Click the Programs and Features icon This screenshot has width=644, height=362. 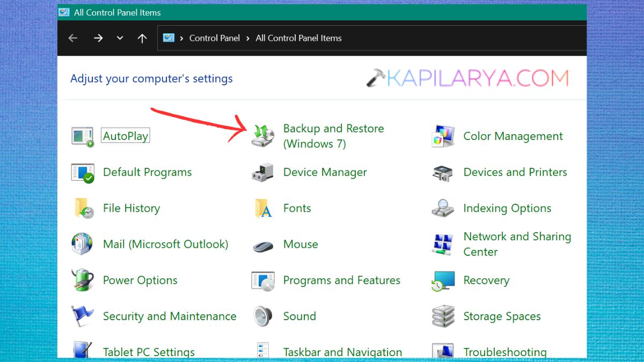click(263, 280)
